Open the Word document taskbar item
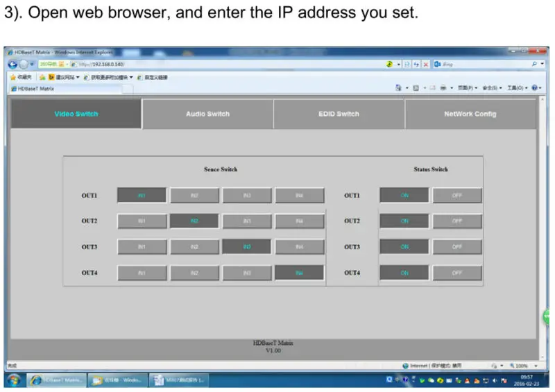555x392 pixels. tap(179, 380)
